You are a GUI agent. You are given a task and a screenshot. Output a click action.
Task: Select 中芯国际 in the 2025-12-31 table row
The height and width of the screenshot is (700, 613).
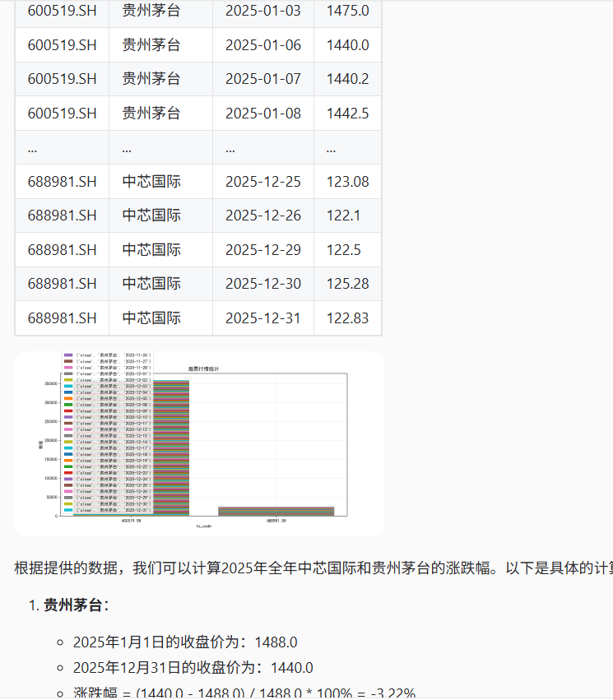(151, 318)
